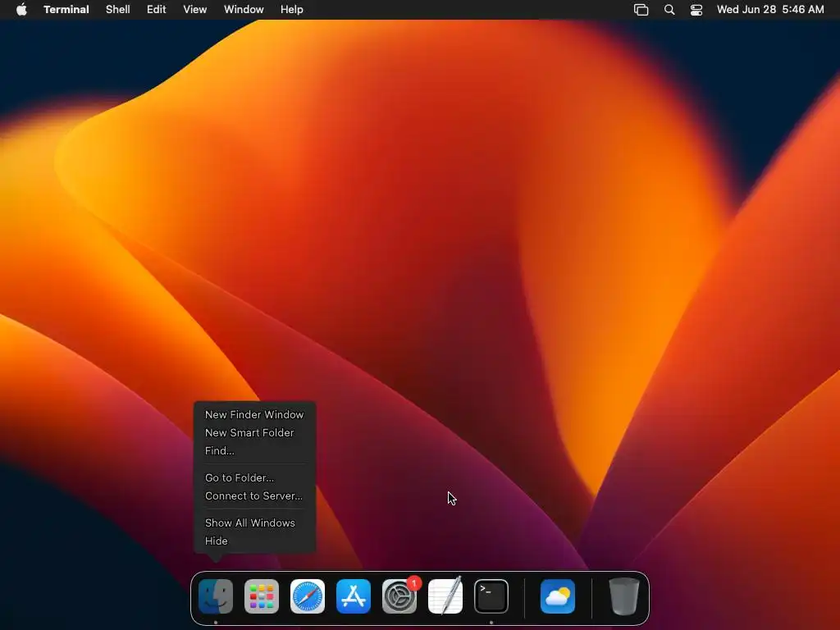Screen dimensions: 840x630
Task: Open the Shell menu
Action: (118, 10)
